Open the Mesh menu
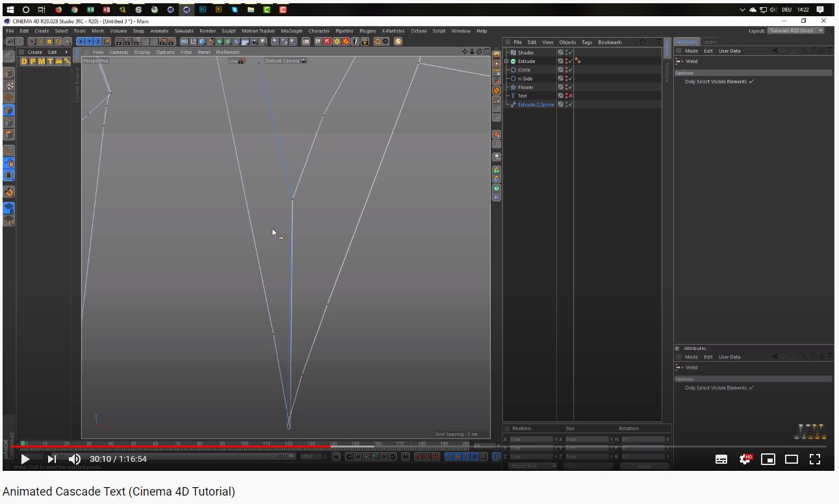The height and width of the screenshot is (504, 839). (97, 31)
